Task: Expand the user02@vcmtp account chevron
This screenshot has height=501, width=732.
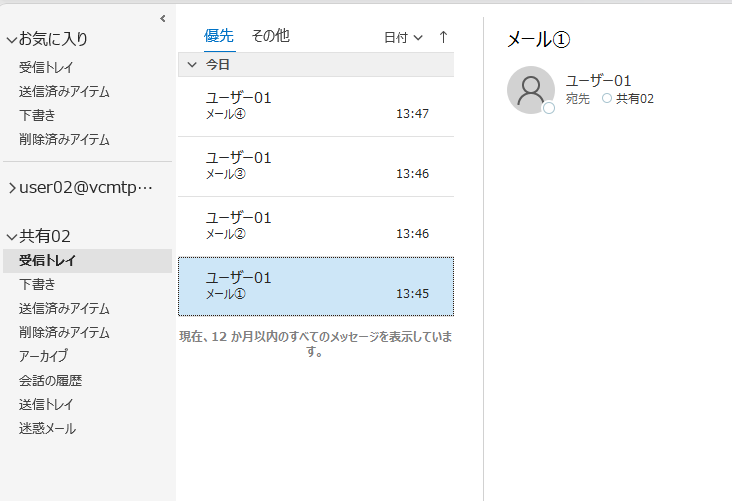Action: point(12,188)
